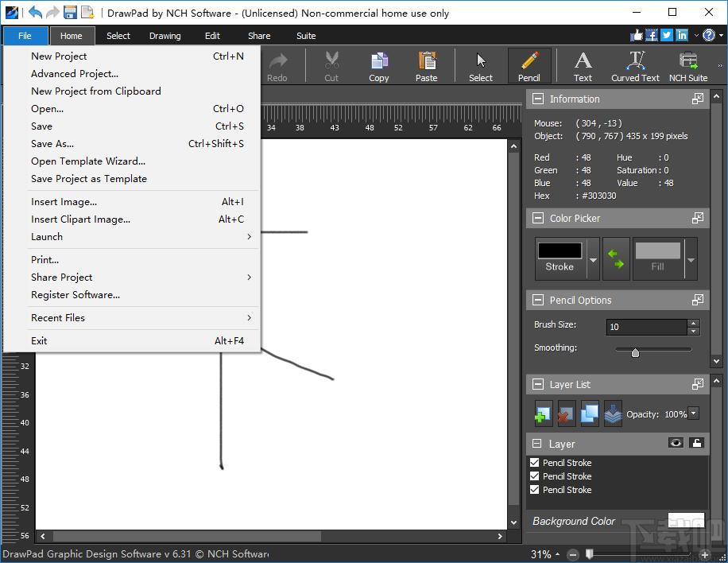Screen dimensions: 728x563
Task: Open the Opacity dropdown
Action: (693, 413)
